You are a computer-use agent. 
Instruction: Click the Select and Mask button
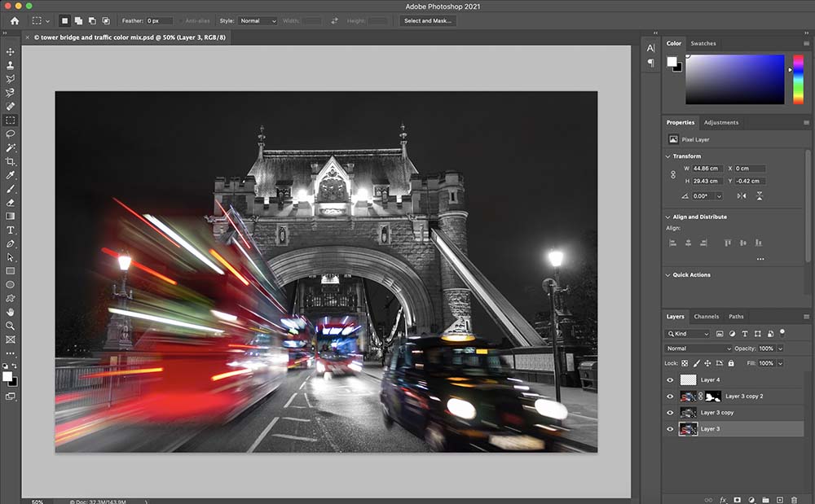(427, 20)
